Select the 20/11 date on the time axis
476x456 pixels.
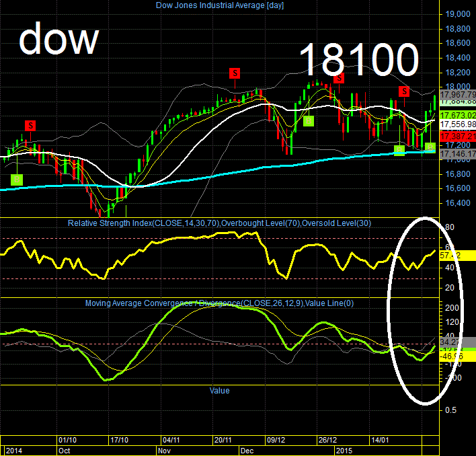click(x=223, y=441)
